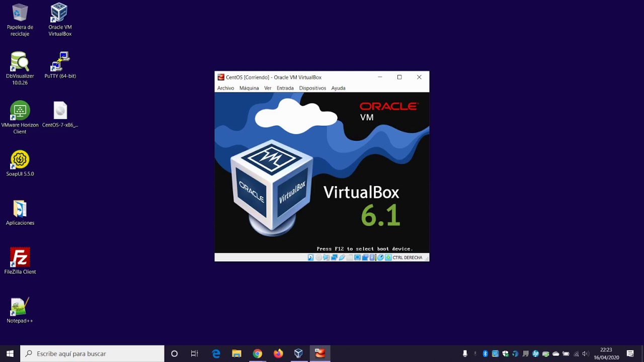The height and width of the screenshot is (362, 644).
Task: Select the Papelera de reciclaje desktop icon
Action: coord(20,20)
